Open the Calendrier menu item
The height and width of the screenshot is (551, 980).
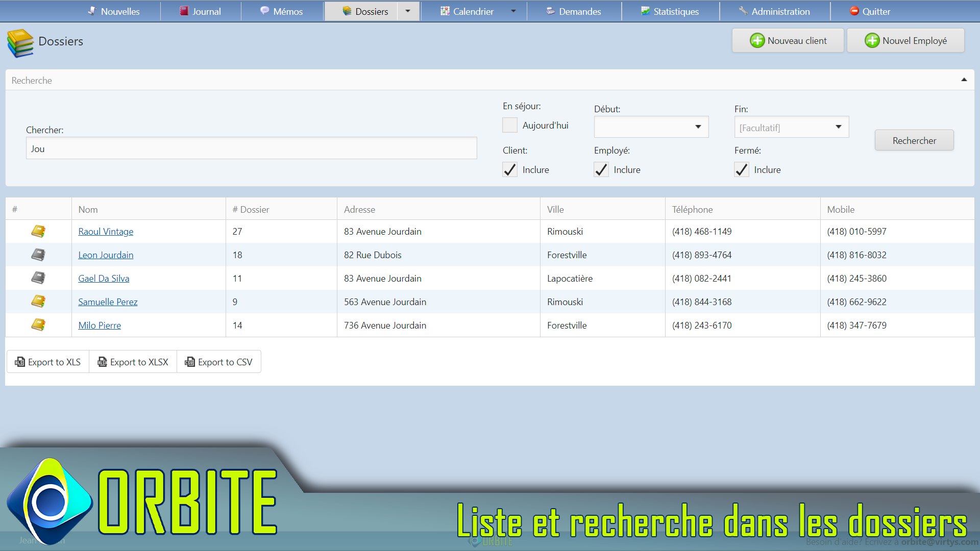pyautogui.click(x=467, y=11)
